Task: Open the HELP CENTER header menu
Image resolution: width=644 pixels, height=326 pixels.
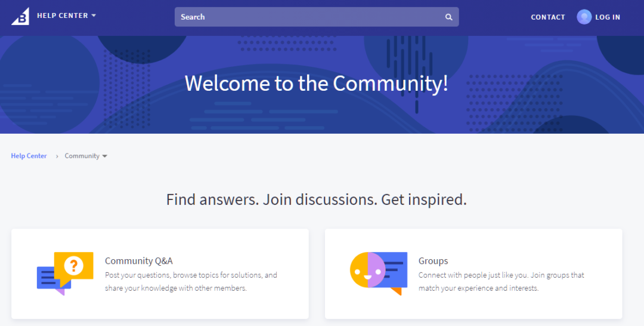Action: click(66, 16)
